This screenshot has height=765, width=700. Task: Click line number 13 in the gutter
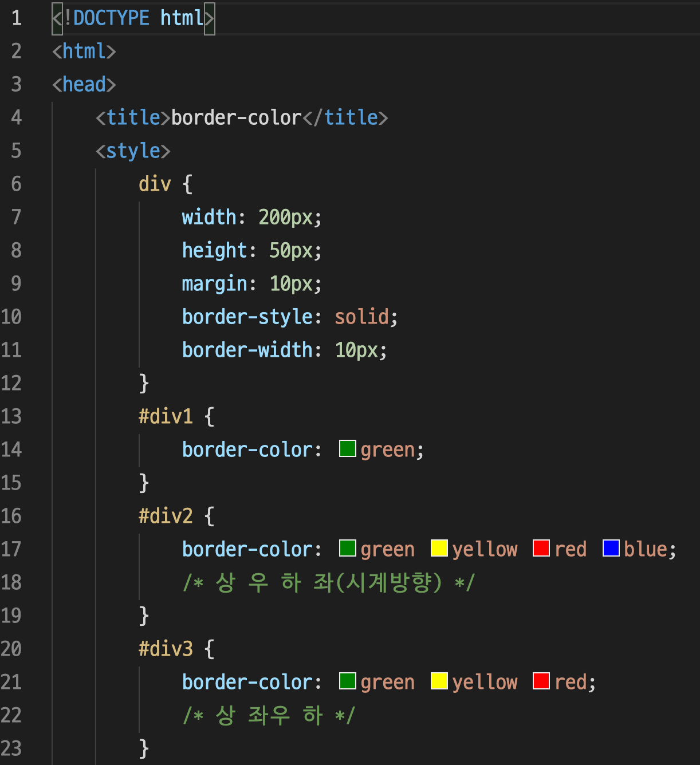11,416
